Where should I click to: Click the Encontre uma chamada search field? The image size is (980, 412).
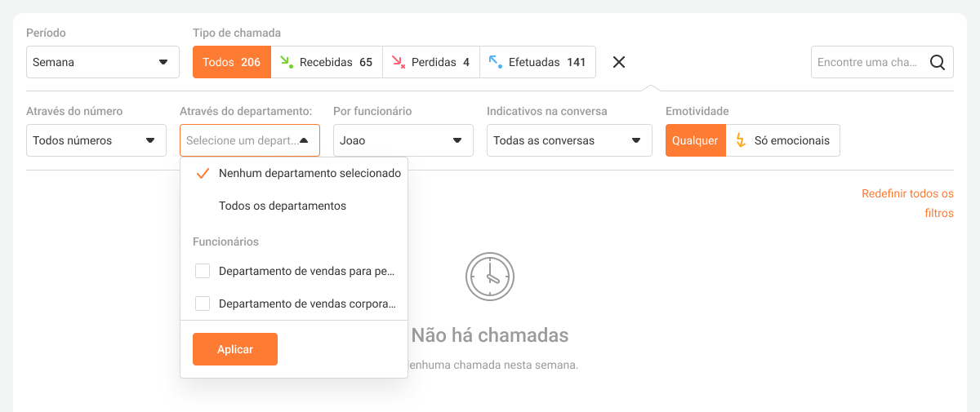[867, 62]
